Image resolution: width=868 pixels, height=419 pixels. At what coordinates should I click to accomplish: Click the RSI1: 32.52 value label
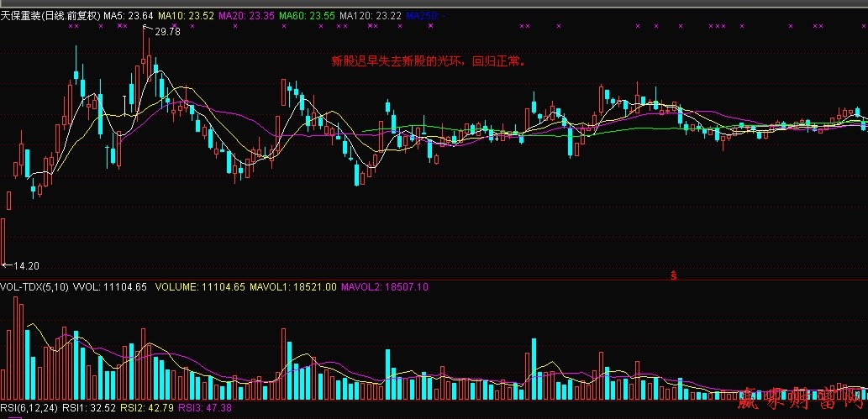click(x=90, y=408)
